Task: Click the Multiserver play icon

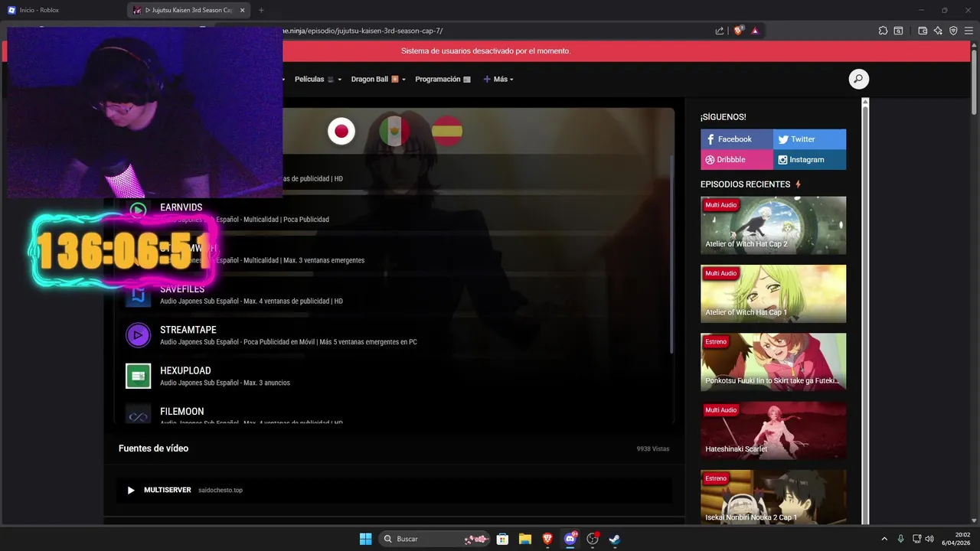Action: click(x=131, y=491)
